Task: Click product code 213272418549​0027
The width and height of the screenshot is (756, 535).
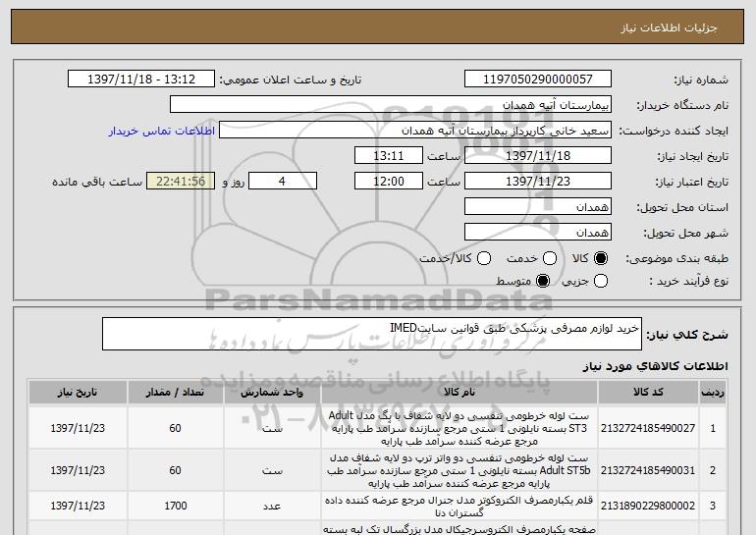Action: pyautogui.click(x=648, y=428)
